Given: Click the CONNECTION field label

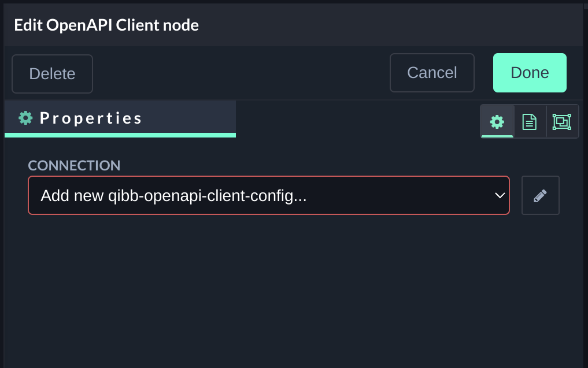Looking at the screenshot, I should 74,165.
